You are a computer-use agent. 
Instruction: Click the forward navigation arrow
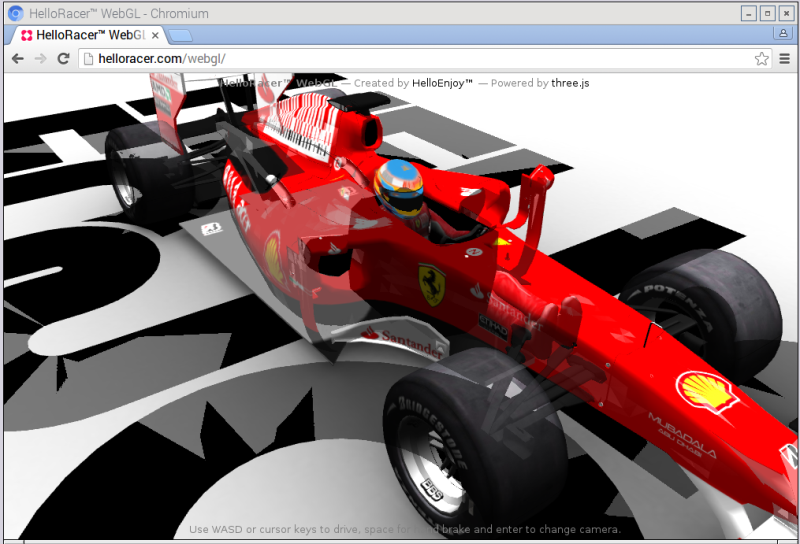click(40, 59)
